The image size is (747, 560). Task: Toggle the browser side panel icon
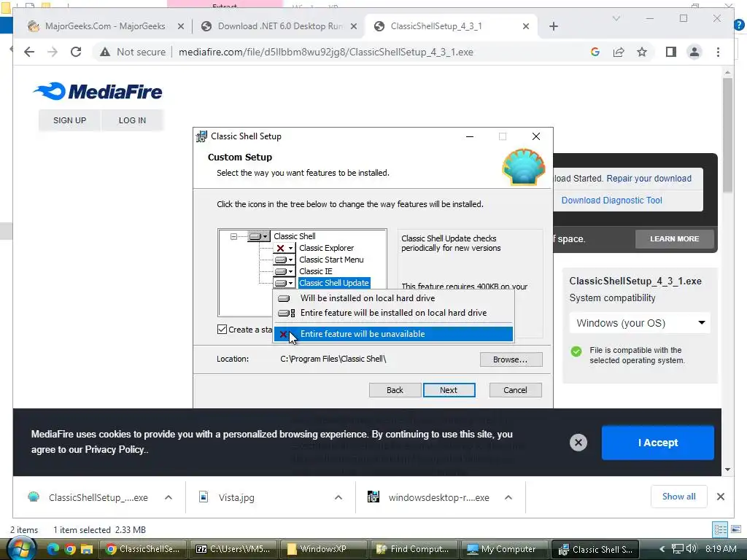[x=671, y=52]
